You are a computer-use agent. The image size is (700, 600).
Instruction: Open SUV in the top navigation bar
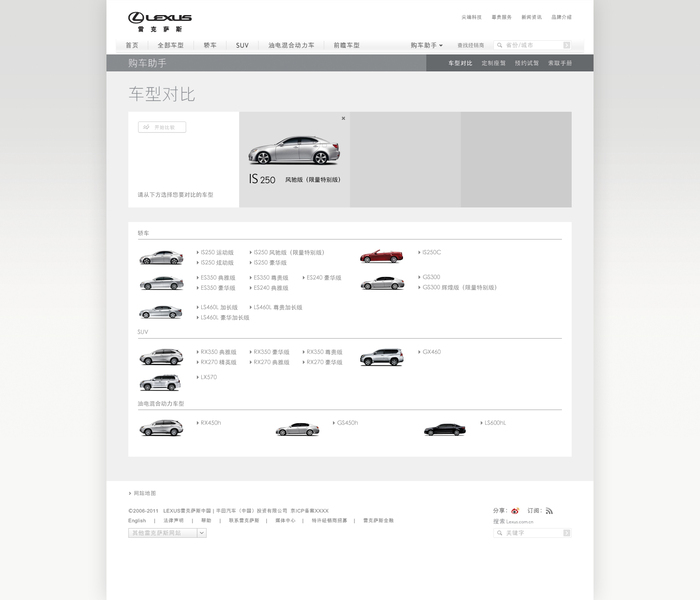coord(242,45)
